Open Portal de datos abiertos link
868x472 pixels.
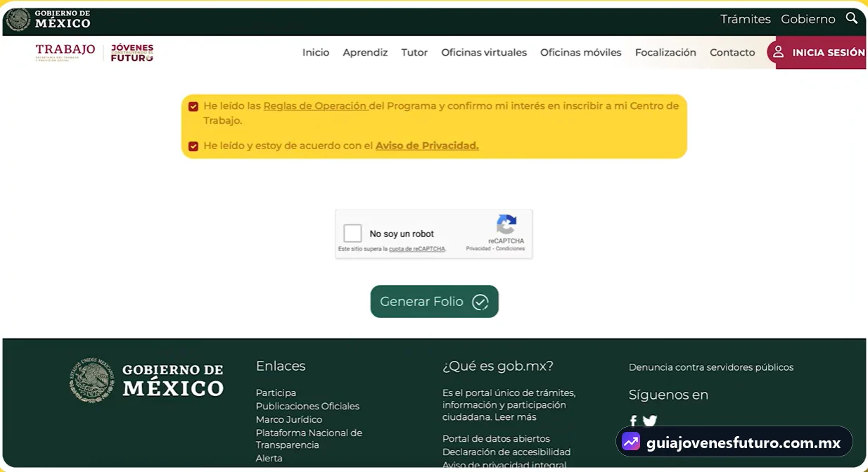pos(496,439)
